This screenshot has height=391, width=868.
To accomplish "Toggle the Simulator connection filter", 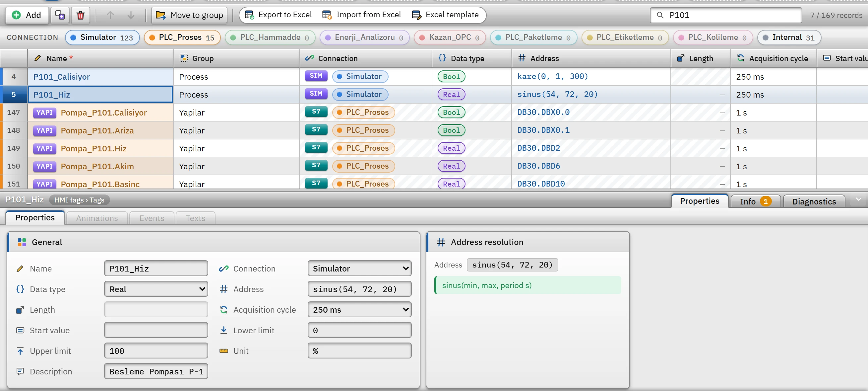I will (102, 38).
